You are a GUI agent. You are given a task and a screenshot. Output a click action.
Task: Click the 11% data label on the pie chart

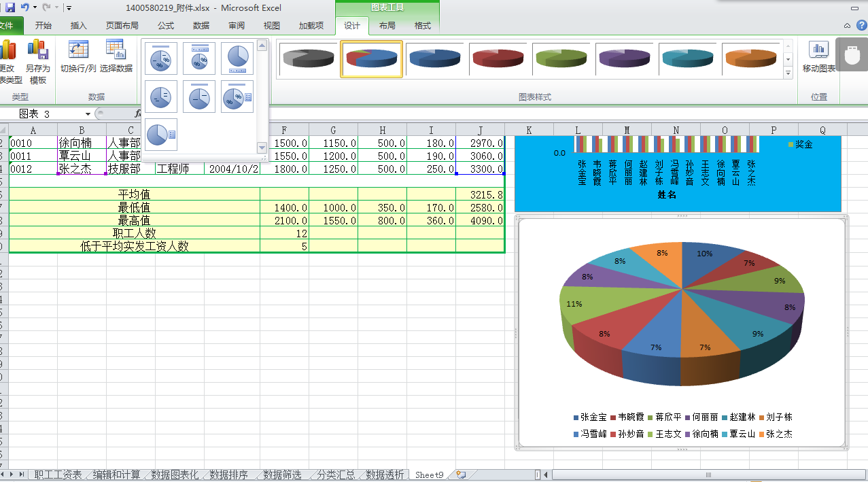pos(574,304)
